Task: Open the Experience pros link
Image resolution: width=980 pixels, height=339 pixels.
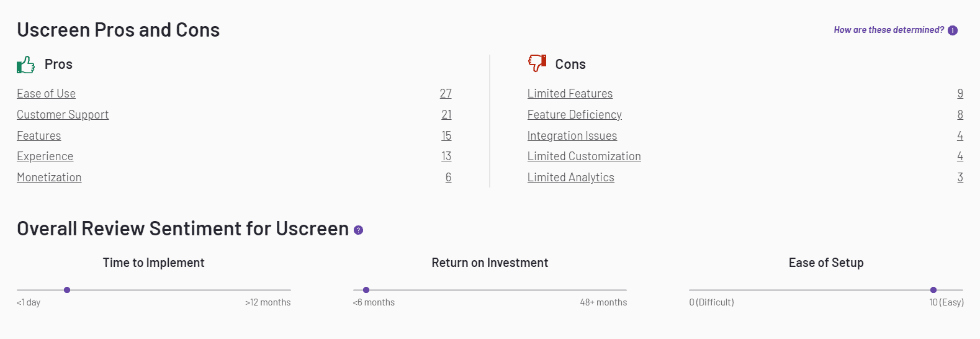Action: click(x=45, y=156)
